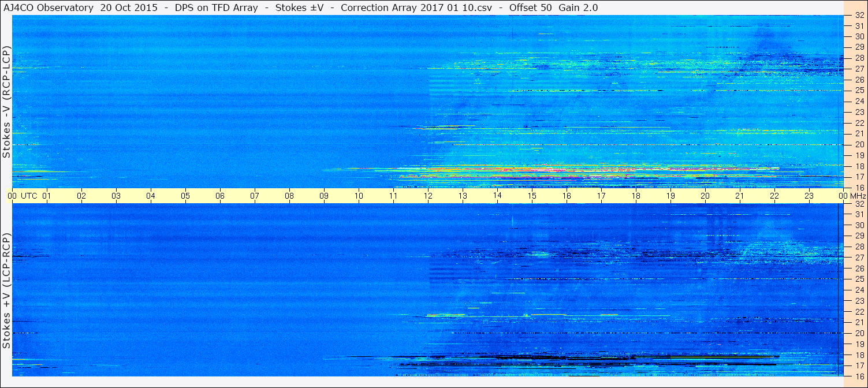Click the 12 hour time marker
This screenshot has width=868, height=388.
tap(428, 196)
